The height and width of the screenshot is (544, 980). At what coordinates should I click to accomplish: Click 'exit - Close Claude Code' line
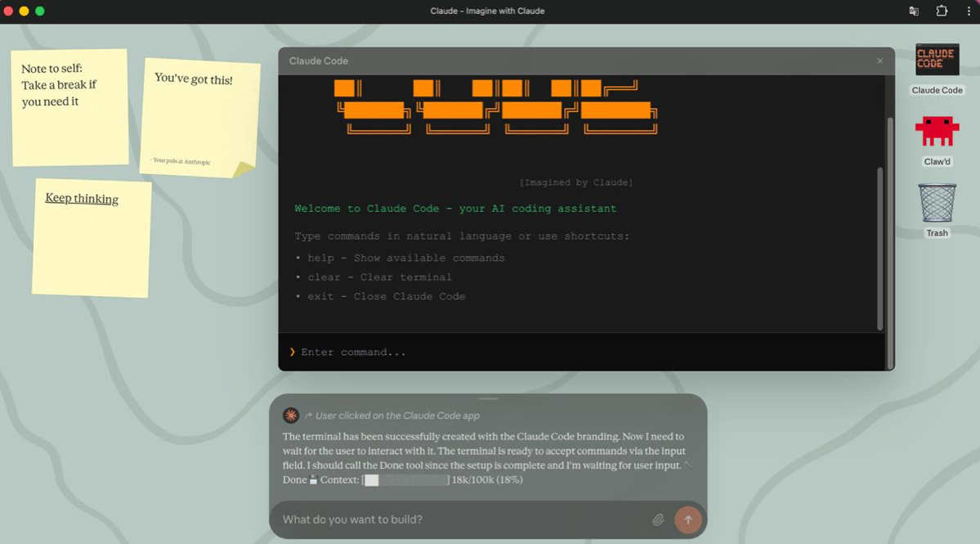click(x=380, y=296)
